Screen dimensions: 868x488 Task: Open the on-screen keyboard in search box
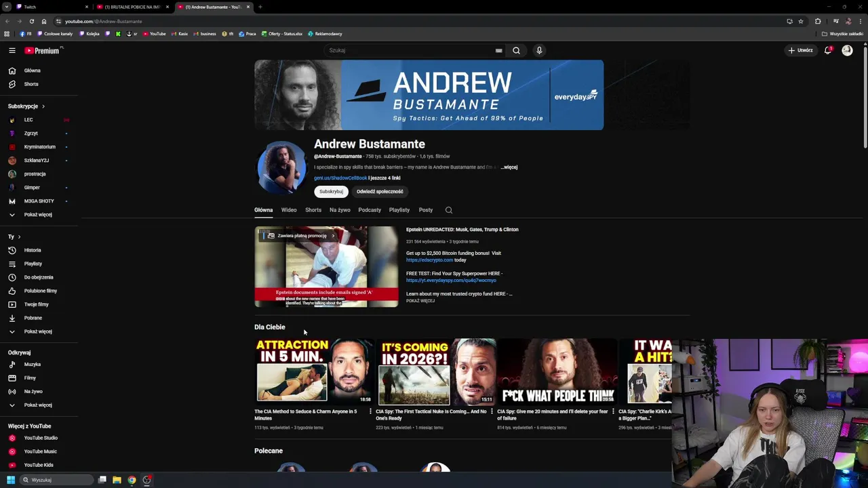tap(498, 50)
